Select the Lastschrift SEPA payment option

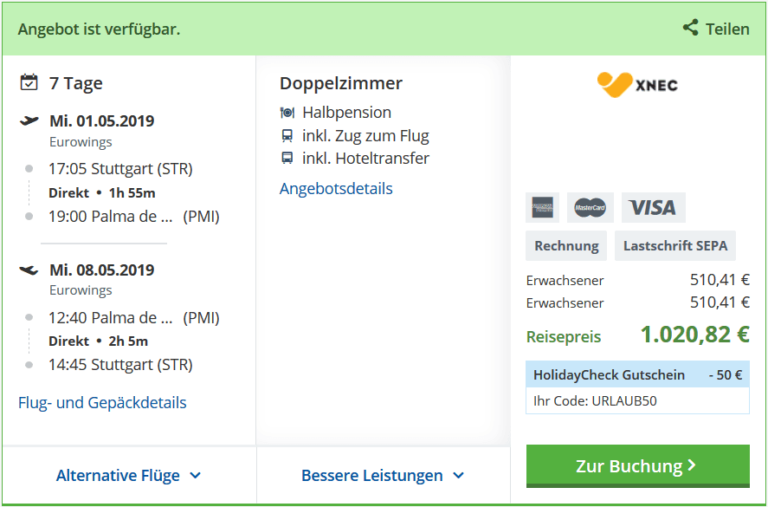[675, 245]
